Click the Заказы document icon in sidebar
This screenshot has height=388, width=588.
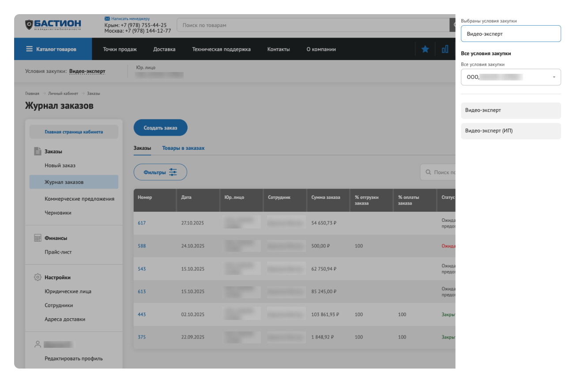38,152
